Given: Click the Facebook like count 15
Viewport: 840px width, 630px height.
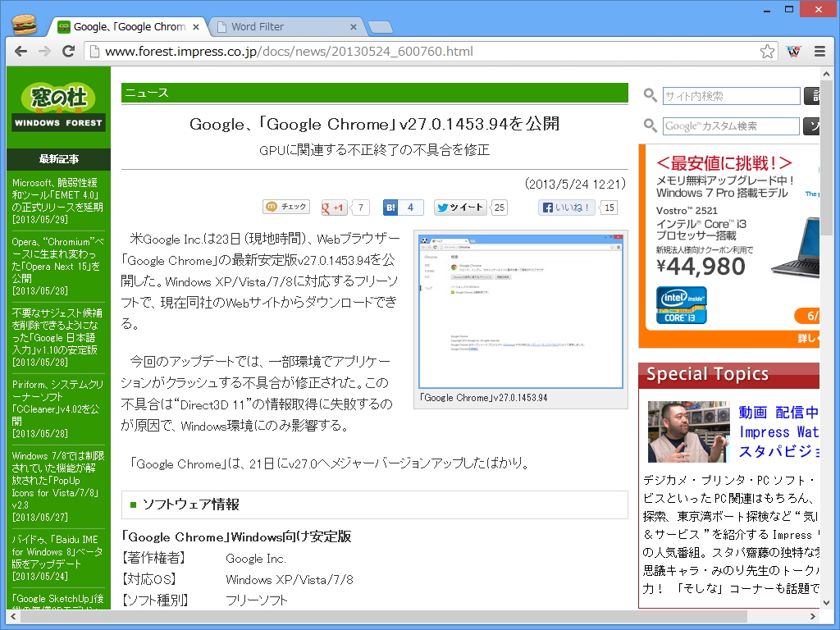Looking at the screenshot, I should point(609,208).
